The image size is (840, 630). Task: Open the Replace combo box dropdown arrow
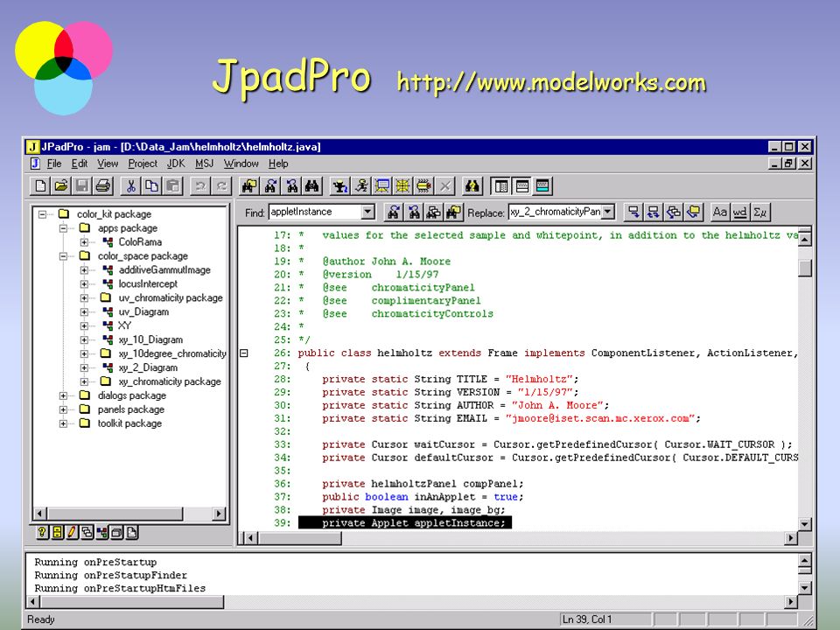pos(608,212)
